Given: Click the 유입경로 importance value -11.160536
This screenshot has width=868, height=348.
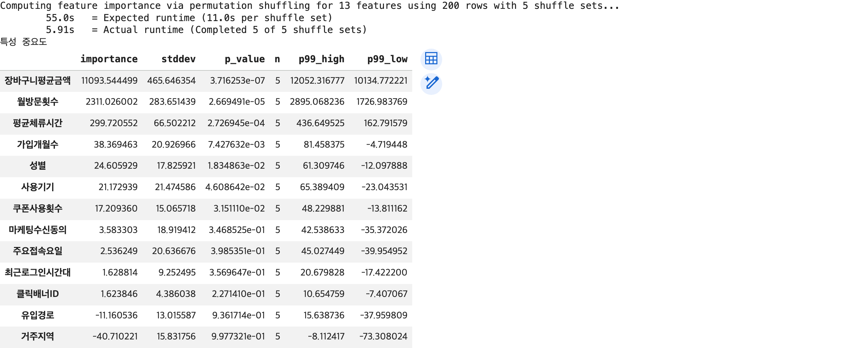Looking at the screenshot, I should click(x=117, y=315).
